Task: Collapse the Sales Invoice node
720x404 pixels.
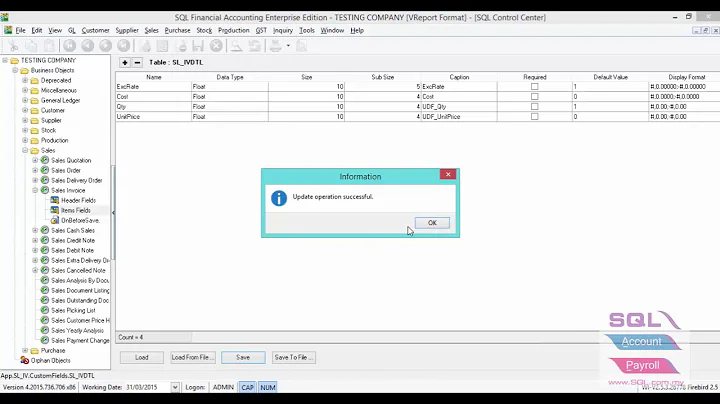Action: 35,191
